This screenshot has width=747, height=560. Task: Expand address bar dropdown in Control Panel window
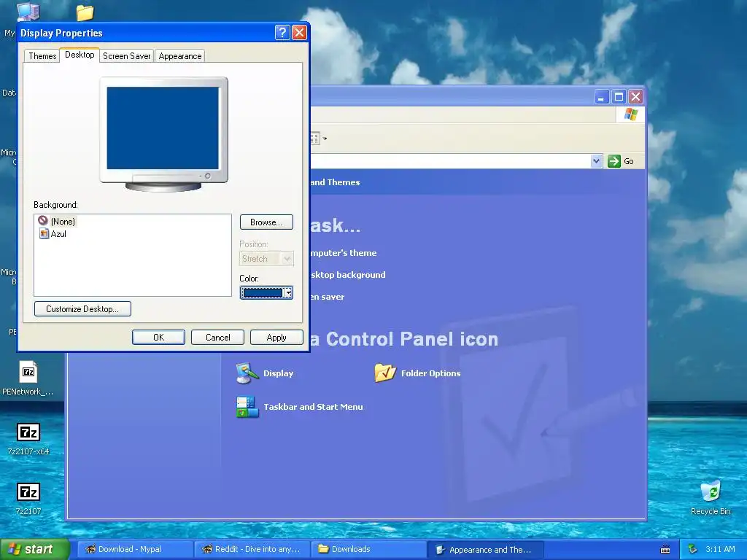597,161
